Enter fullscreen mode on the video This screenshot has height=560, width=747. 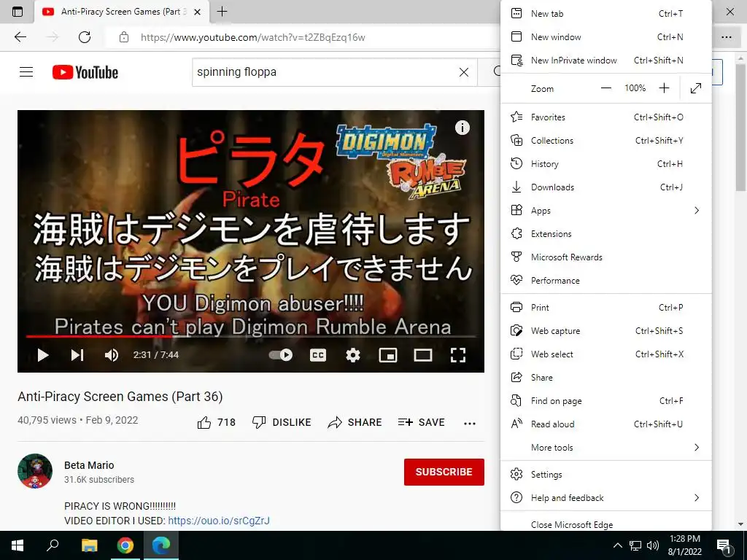(x=458, y=355)
